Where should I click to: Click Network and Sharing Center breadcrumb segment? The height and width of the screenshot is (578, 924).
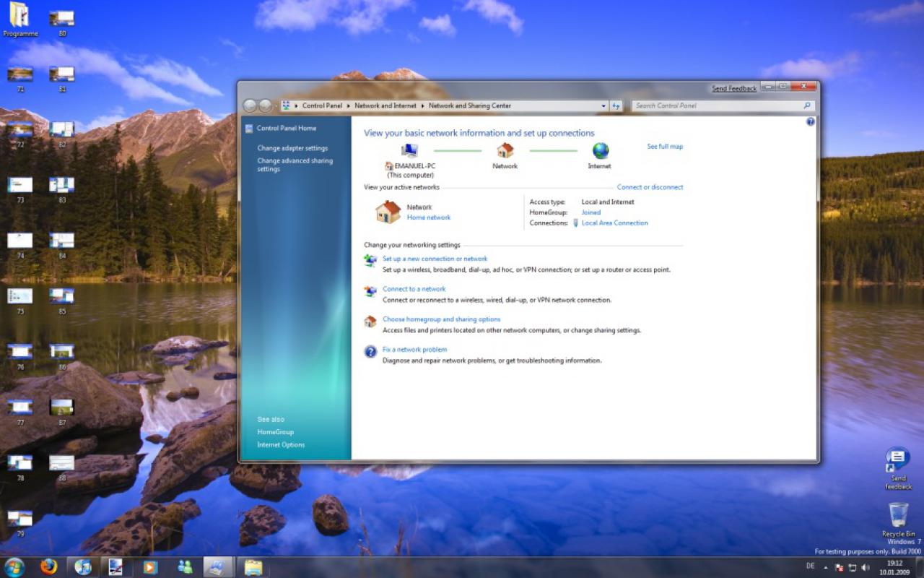[470, 105]
